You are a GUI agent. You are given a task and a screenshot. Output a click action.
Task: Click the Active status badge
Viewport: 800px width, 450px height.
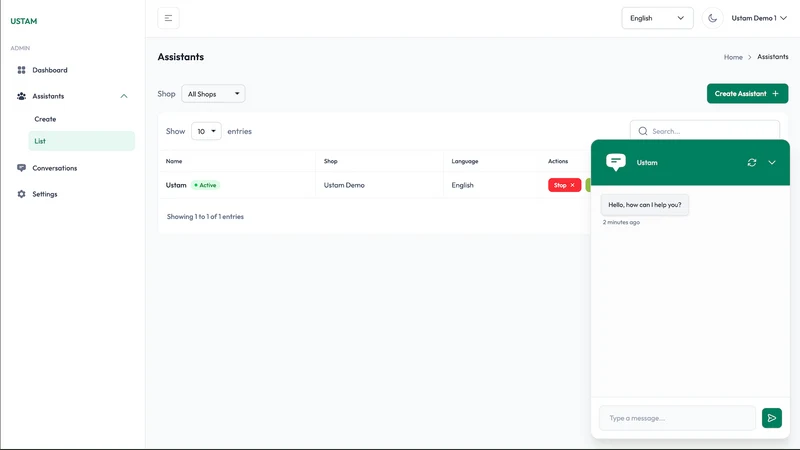click(x=205, y=185)
